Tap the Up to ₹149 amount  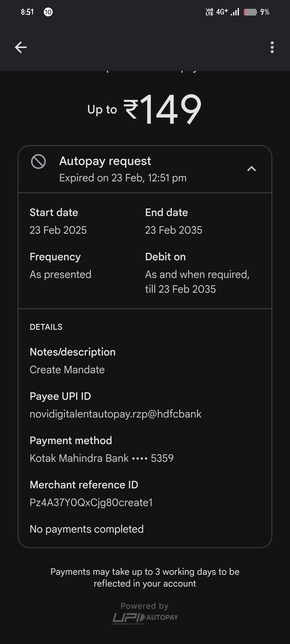144,109
